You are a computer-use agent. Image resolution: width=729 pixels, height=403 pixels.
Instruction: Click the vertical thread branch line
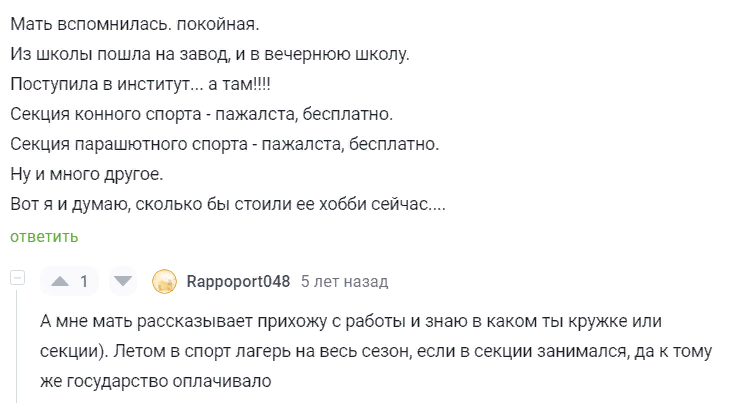[17, 346]
